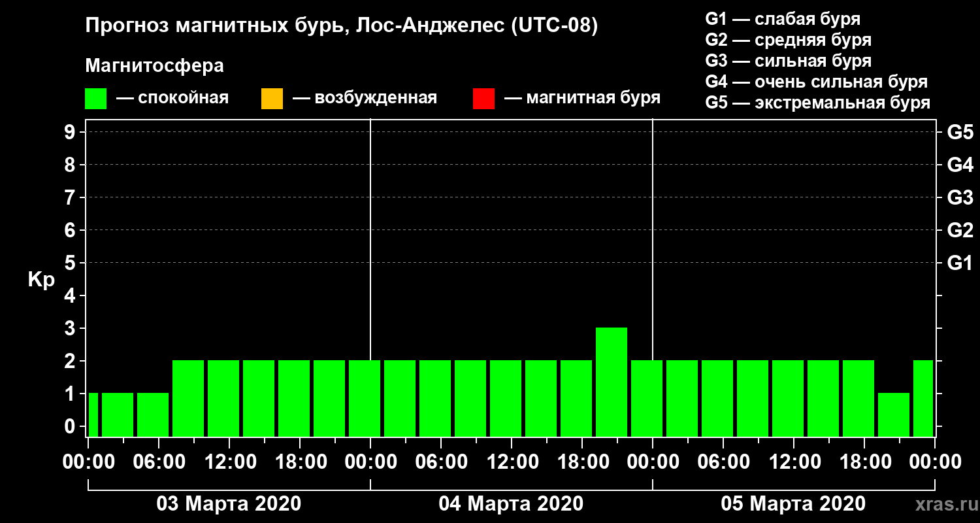Click the orange возбужденная legend swatch
Screen dimensions: 980x523
coord(272,98)
